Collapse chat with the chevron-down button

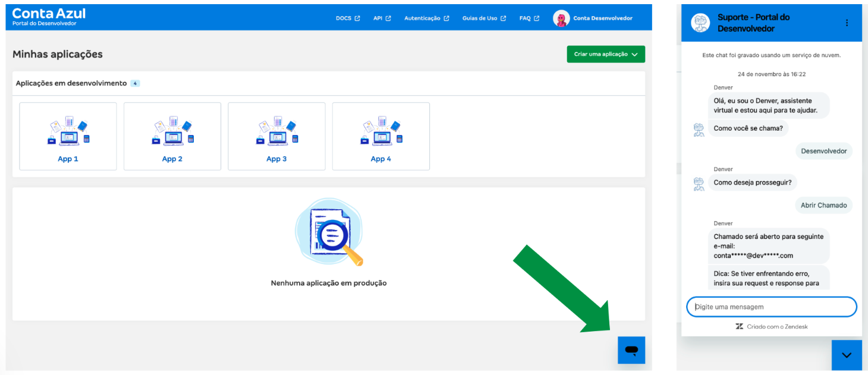click(x=847, y=355)
